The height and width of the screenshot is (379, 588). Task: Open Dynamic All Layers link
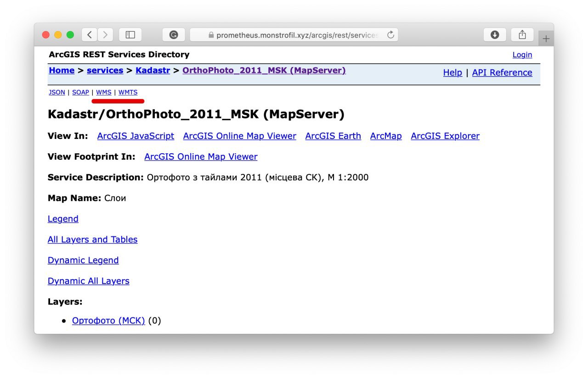[x=88, y=281]
